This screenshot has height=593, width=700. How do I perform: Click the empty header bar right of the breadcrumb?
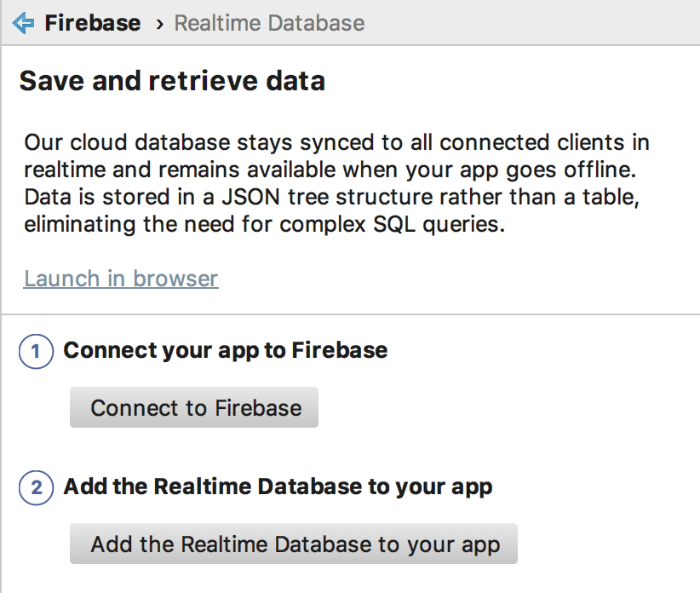click(528, 23)
